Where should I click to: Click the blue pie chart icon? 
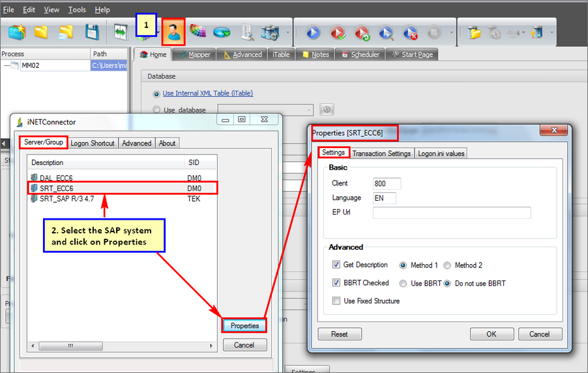[222, 33]
